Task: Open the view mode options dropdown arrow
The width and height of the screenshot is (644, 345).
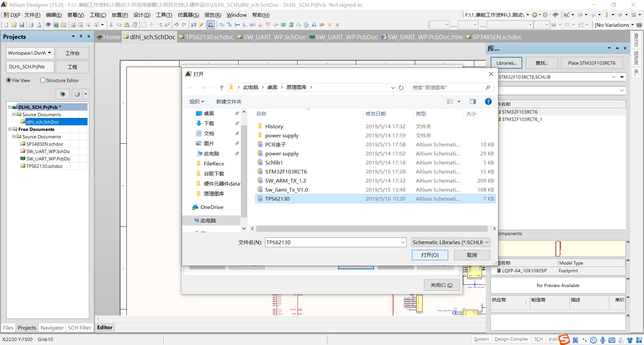Action: (x=459, y=101)
